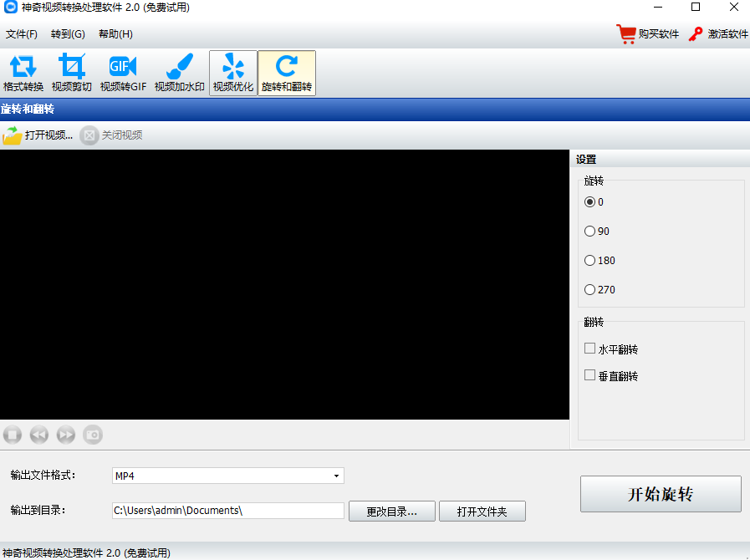Select the 0 degree rotation option
Screen dimensions: 750x560
pos(589,201)
